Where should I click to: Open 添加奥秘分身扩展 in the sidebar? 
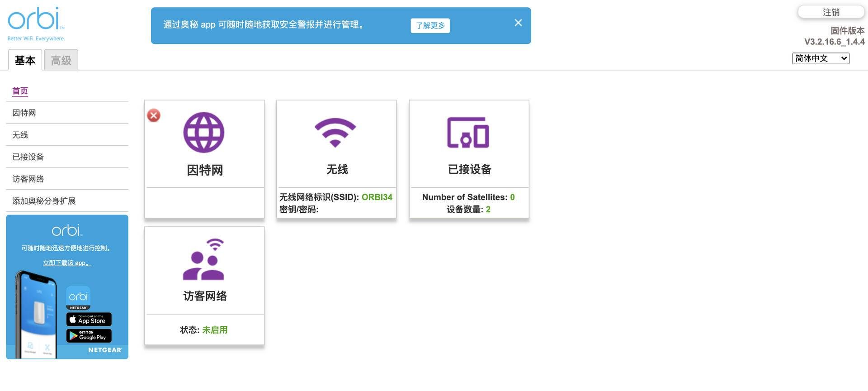[x=44, y=201]
